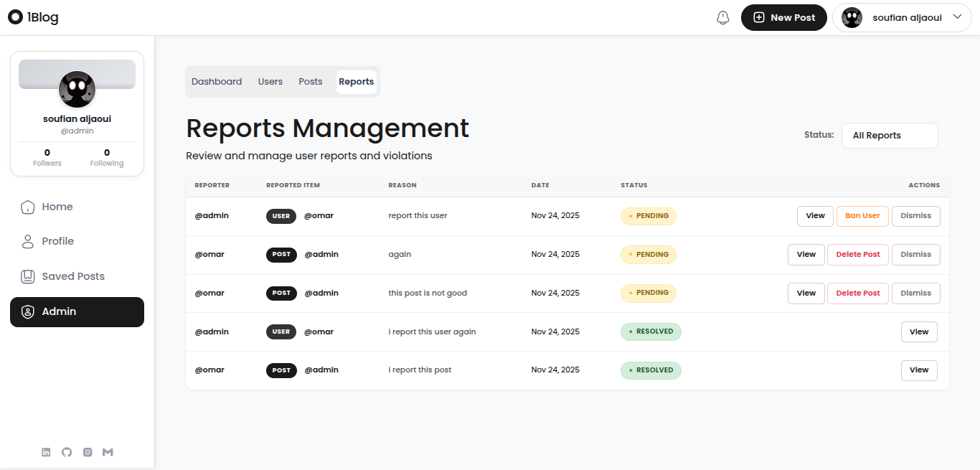View the 'again' report

point(806,255)
